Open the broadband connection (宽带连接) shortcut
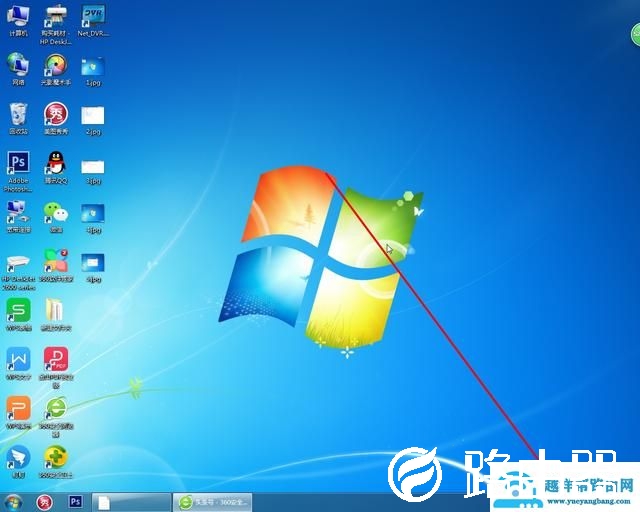 (18, 217)
